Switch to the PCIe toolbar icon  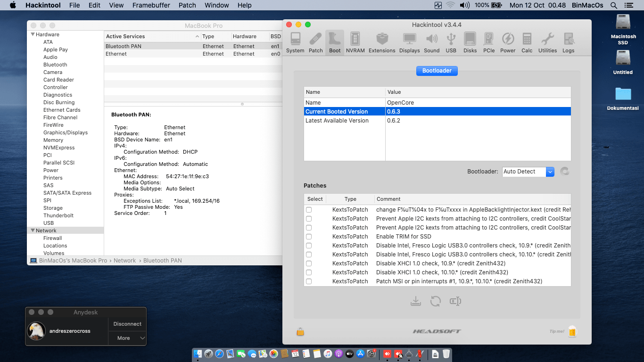(x=489, y=42)
